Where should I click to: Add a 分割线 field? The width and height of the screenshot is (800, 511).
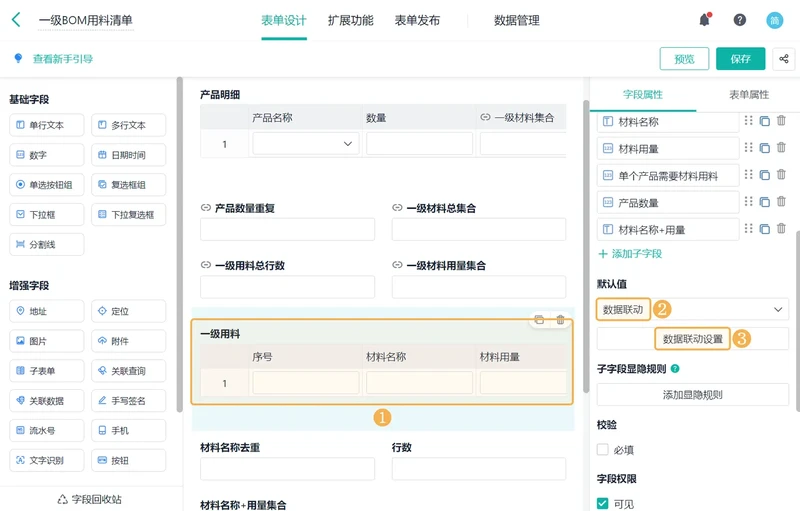[x=46, y=245]
